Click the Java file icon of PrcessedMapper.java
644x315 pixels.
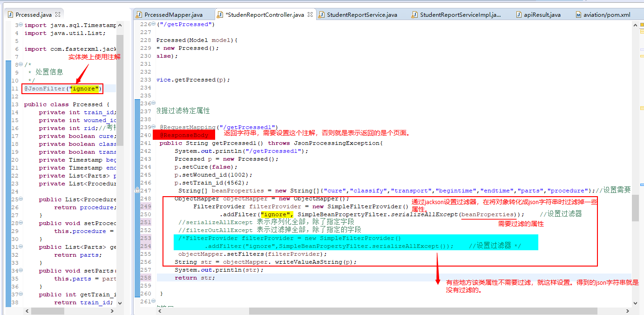click(x=139, y=15)
